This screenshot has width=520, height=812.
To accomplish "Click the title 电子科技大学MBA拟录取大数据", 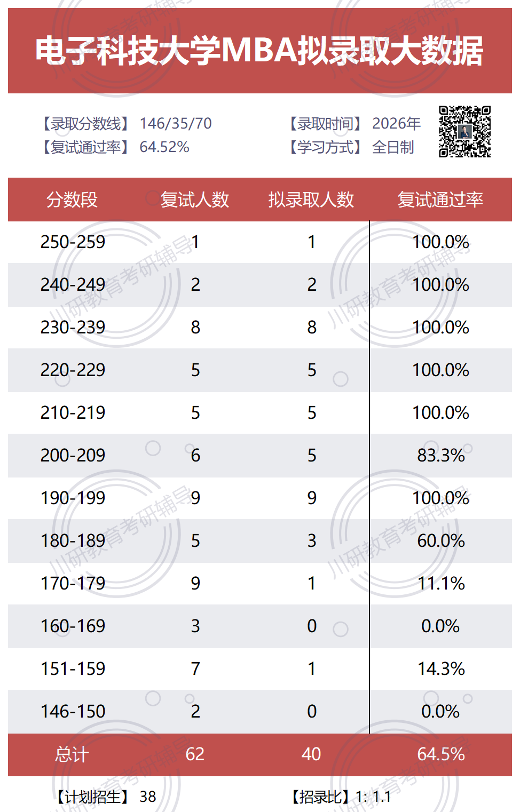I will coord(259,51).
